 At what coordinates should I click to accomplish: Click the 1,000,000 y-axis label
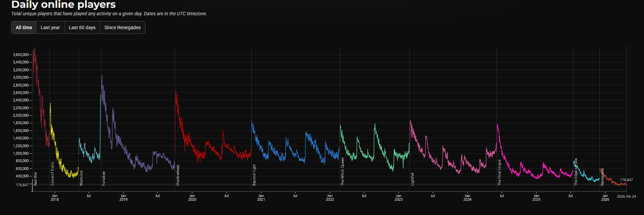(x=21, y=153)
